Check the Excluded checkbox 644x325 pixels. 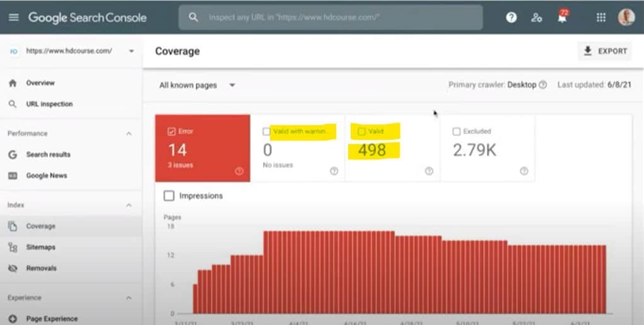(456, 132)
